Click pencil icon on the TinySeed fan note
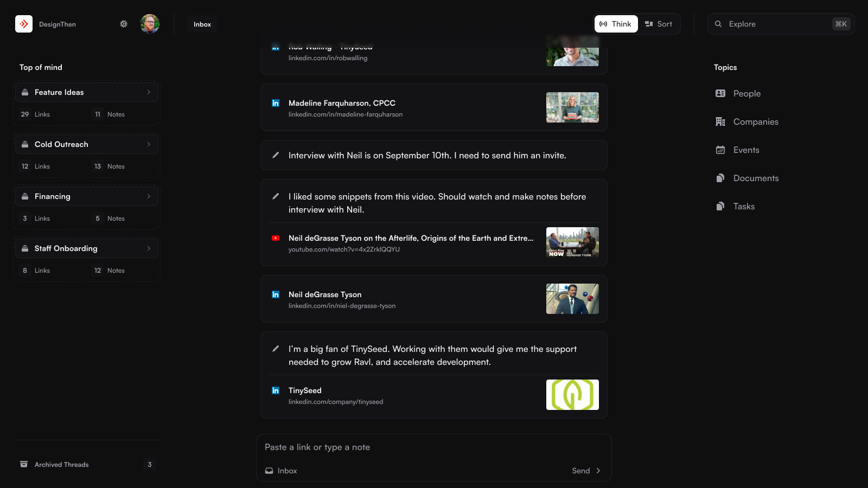This screenshot has height=488, width=868. coord(276,349)
